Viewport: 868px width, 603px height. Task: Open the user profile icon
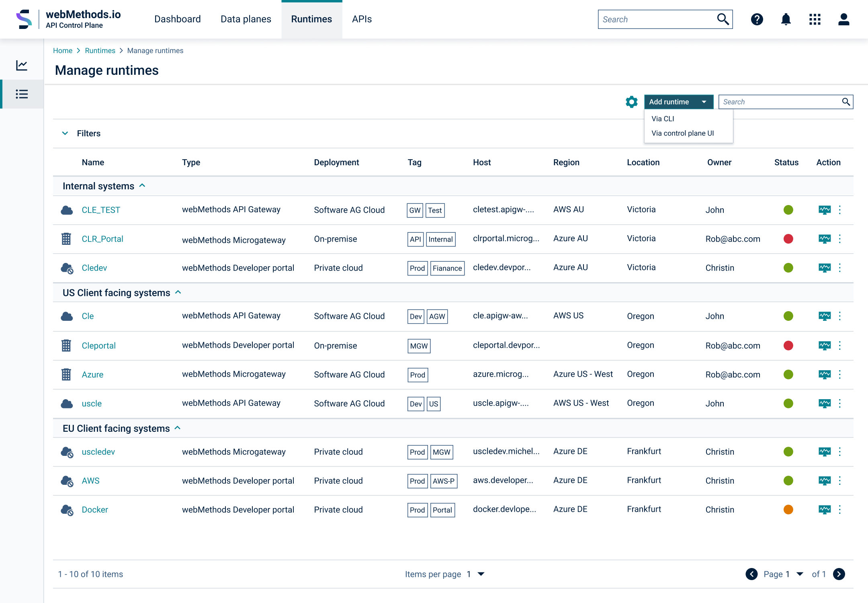pos(843,19)
